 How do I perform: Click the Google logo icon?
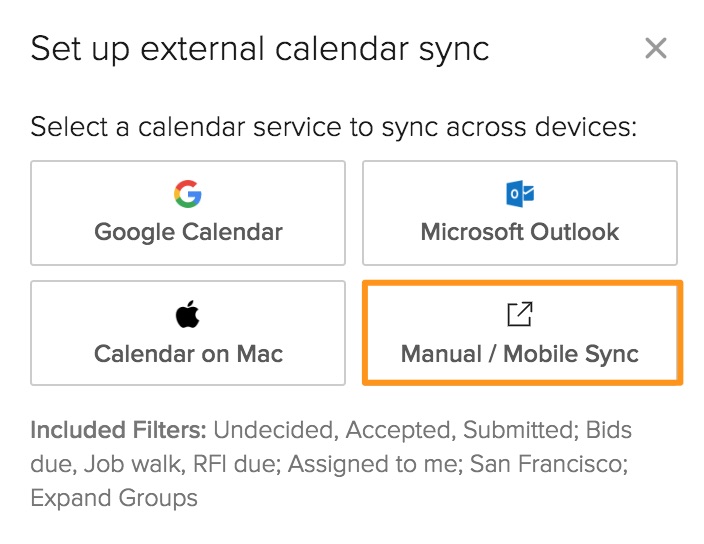[188, 193]
